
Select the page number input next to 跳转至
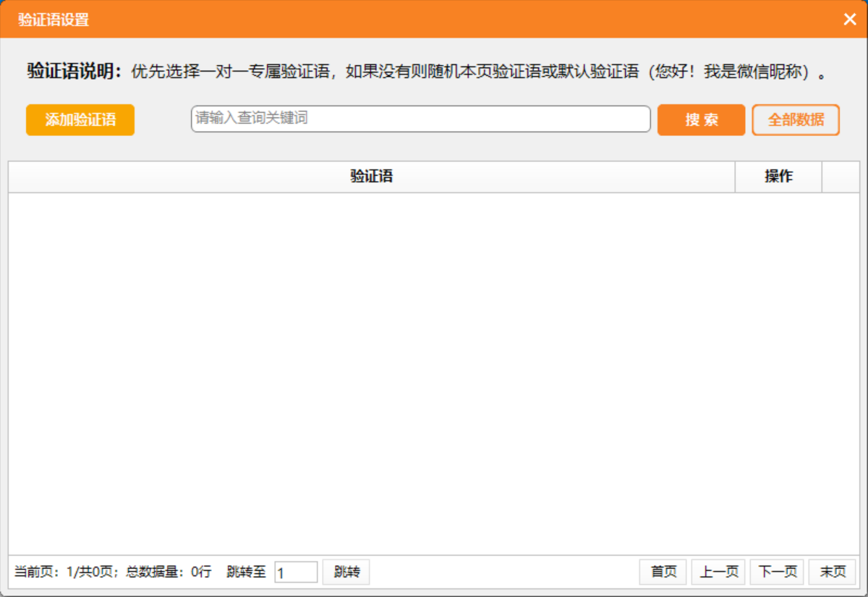297,572
